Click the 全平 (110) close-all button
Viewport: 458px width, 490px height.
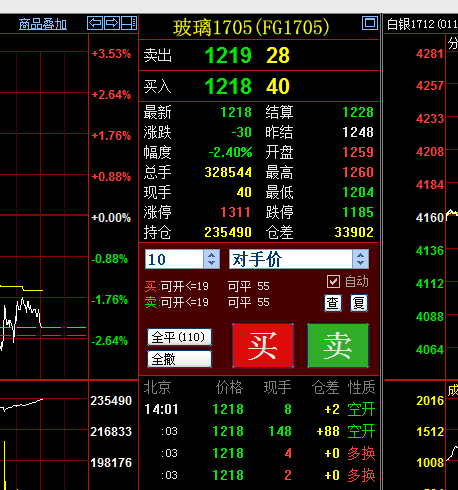pyautogui.click(x=179, y=337)
